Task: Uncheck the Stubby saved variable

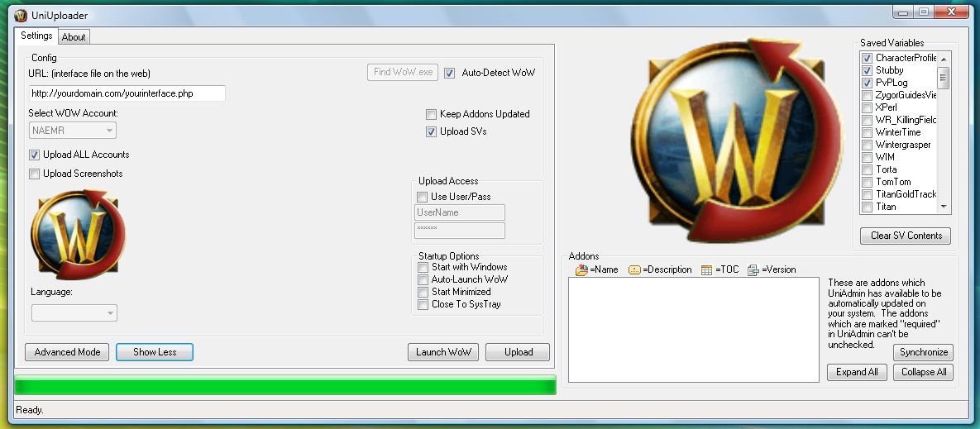Action: pos(867,71)
